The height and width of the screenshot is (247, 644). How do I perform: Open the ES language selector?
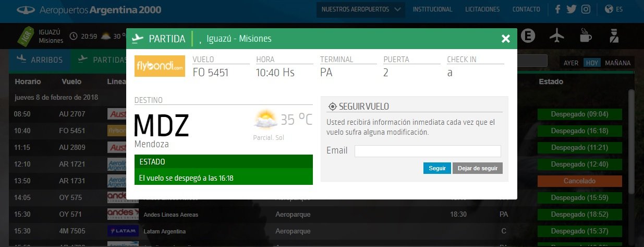pos(614,9)
